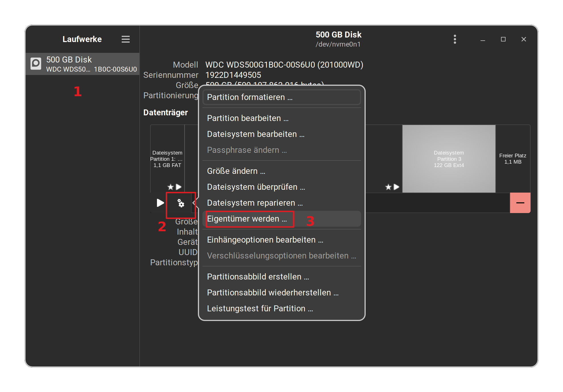This screenshot has height=392, width=563.
Task: Open Einhängeoptionen bearbeiten entry
Action: click(x=265, y=240)
